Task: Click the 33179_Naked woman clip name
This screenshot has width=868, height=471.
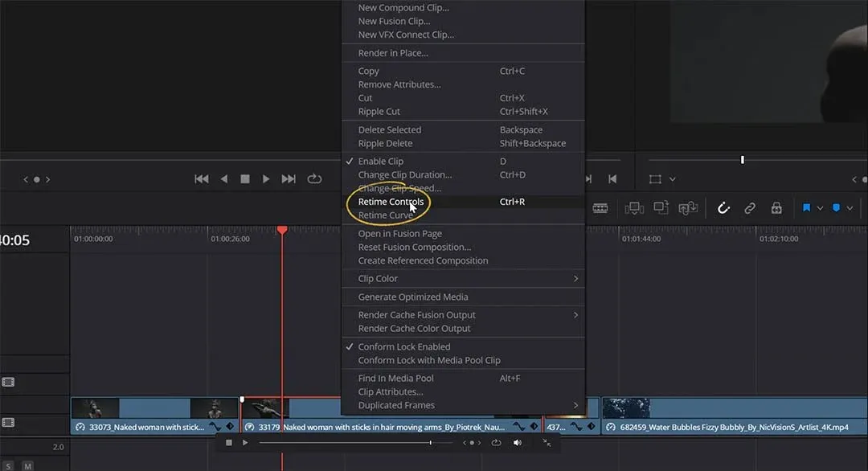Action: pyautogui.click(x=382, y=428)
